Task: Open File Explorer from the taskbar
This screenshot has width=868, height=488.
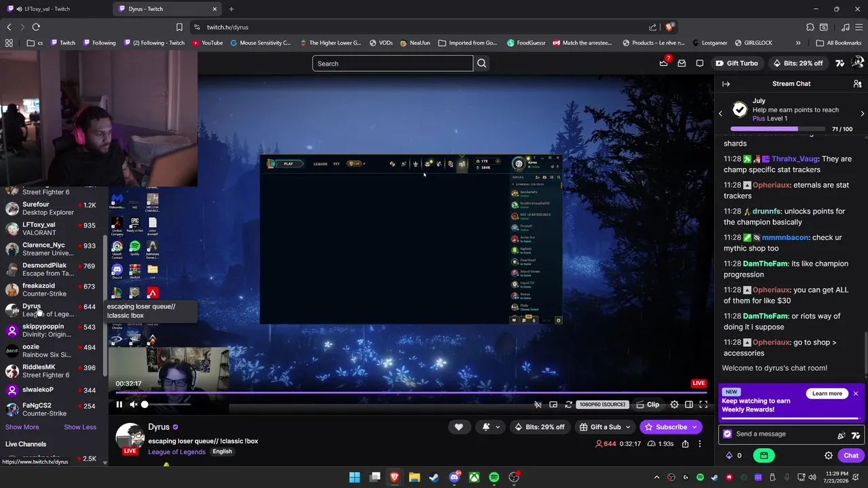Action: point(414,477)
